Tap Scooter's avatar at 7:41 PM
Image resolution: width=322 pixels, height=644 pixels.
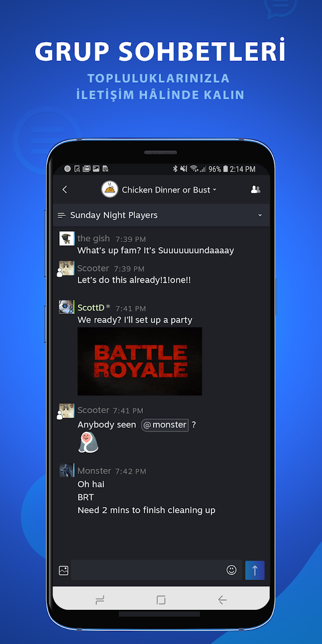67,410
